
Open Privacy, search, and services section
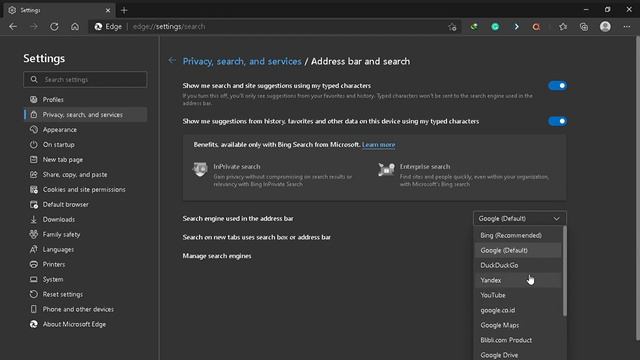pos(85,115)
